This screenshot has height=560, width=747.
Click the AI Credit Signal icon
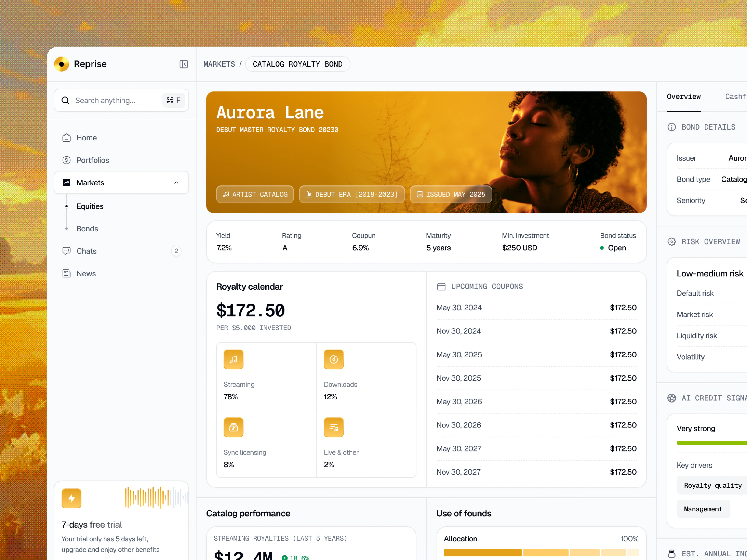click(x=672, y=398)
